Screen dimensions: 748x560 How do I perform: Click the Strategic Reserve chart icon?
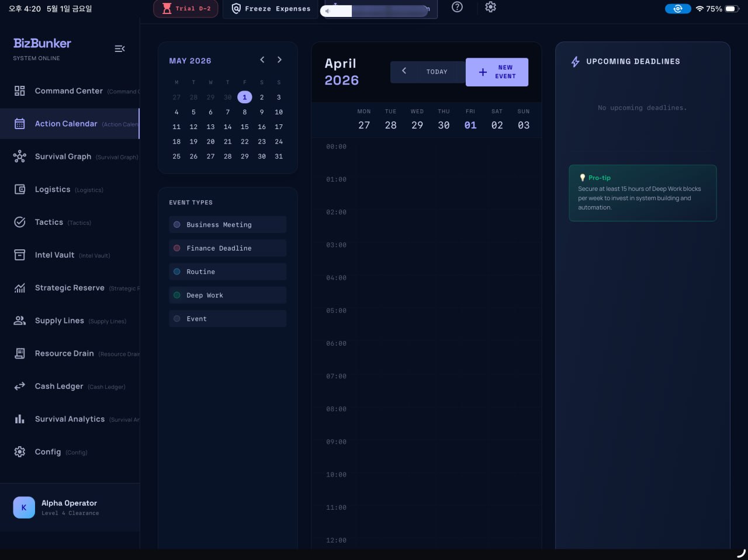(x=20, y=288)
